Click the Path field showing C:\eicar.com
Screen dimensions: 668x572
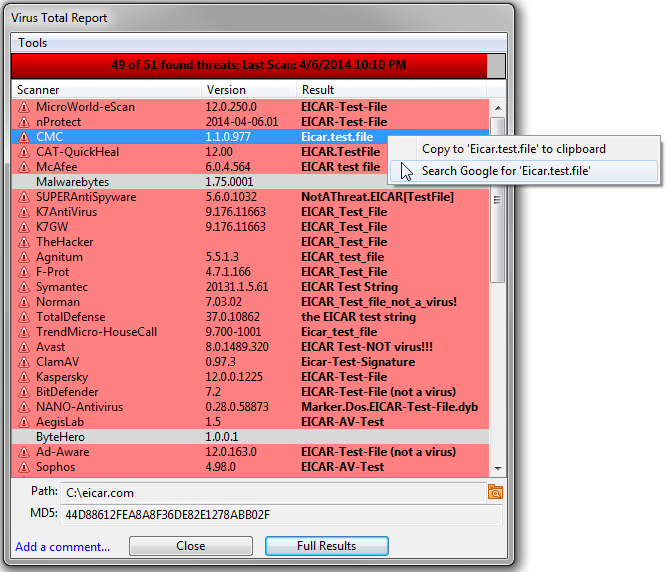point(273,493)
